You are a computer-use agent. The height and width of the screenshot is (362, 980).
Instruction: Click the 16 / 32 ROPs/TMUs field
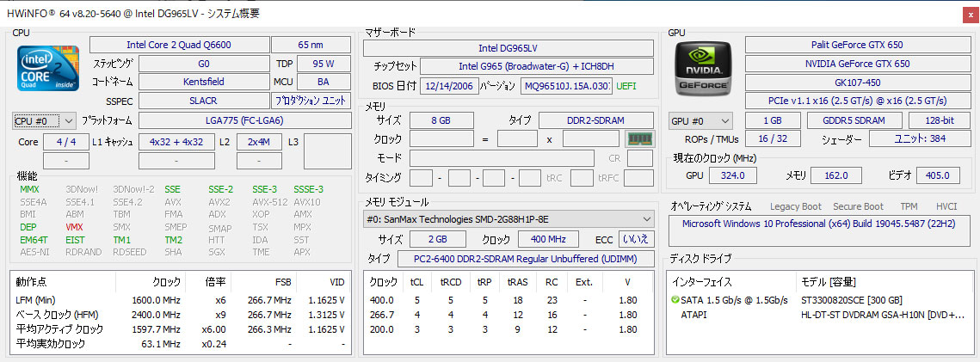tap(773, 138)
